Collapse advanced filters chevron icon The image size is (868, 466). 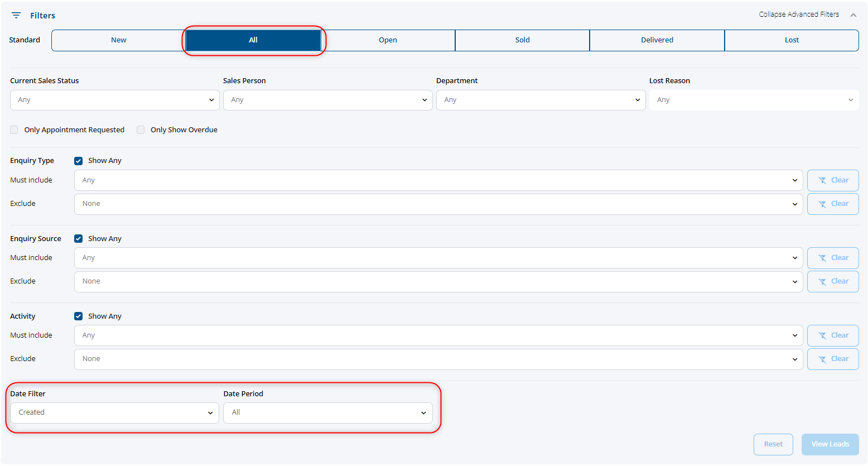tap(853, 15)
